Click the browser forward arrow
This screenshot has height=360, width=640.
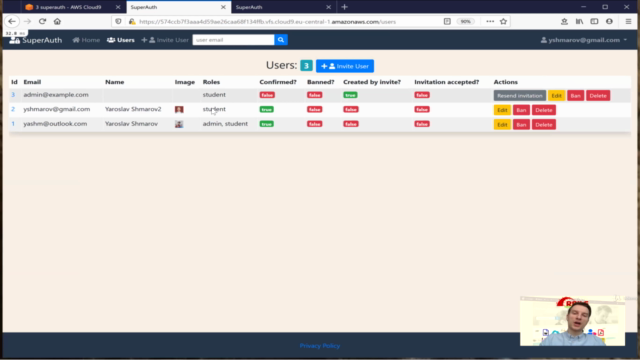point(27,21)
